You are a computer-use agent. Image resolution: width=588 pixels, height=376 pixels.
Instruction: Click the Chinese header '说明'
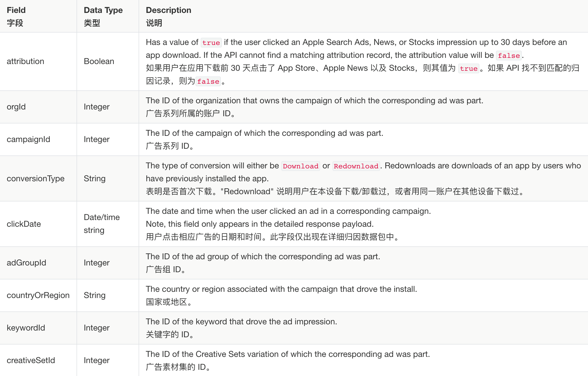tap(154, 23)
